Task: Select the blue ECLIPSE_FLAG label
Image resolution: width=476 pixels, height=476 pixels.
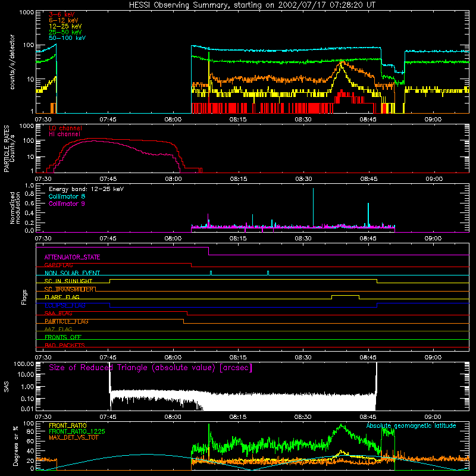Action: point(65,305)
